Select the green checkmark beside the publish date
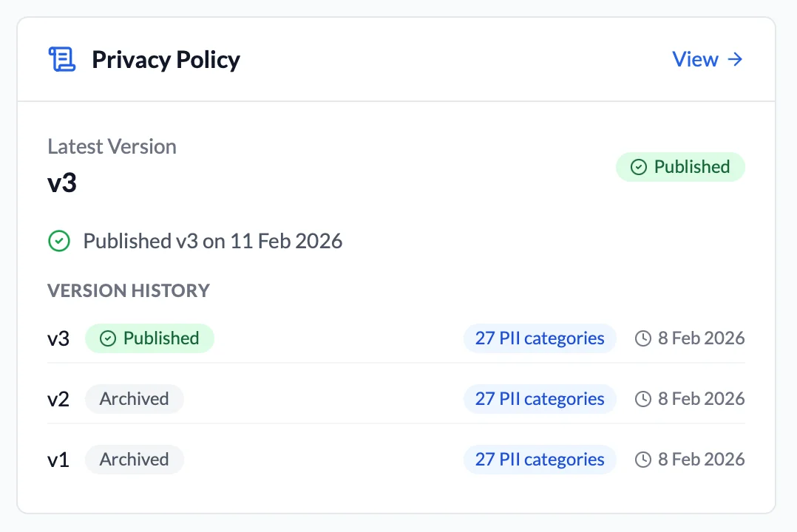Image resolution: width=797 pixels, height=532 pixels. [59, 241]
